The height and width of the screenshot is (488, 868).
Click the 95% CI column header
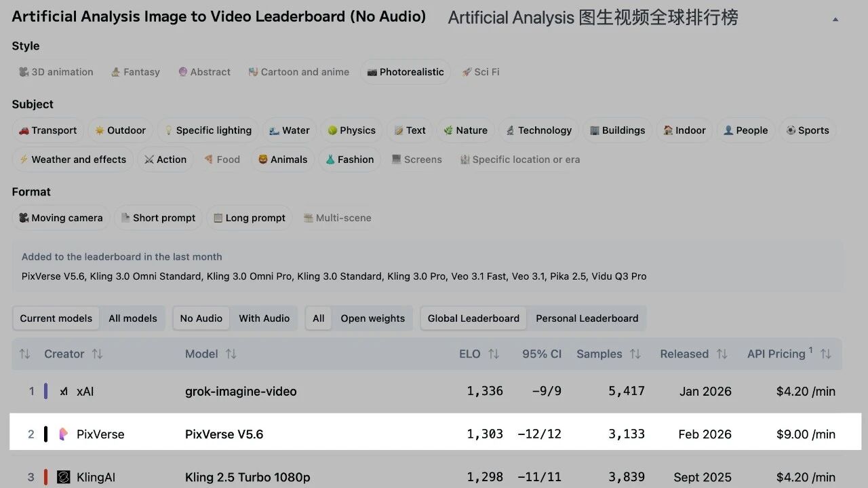(542, 354)
